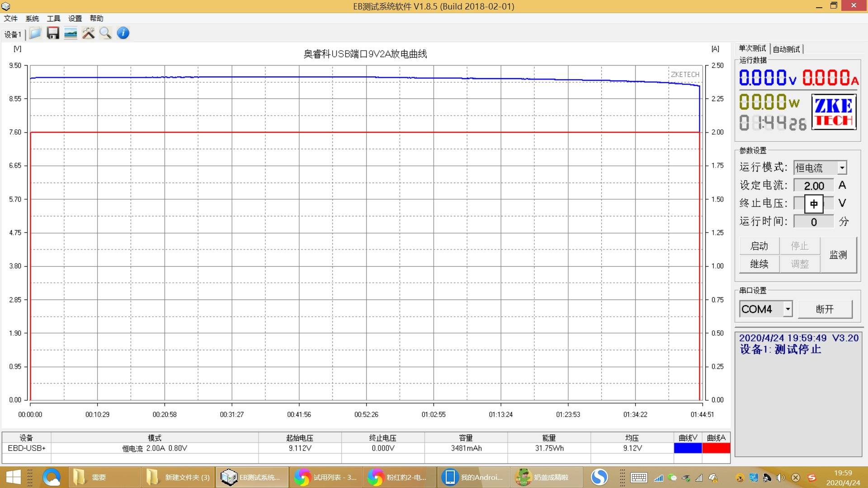The height and width of the screenshot is (488, 868).
Task: Expand the 运行模式 恒电流 dropdown
Action: coord(842,168)
